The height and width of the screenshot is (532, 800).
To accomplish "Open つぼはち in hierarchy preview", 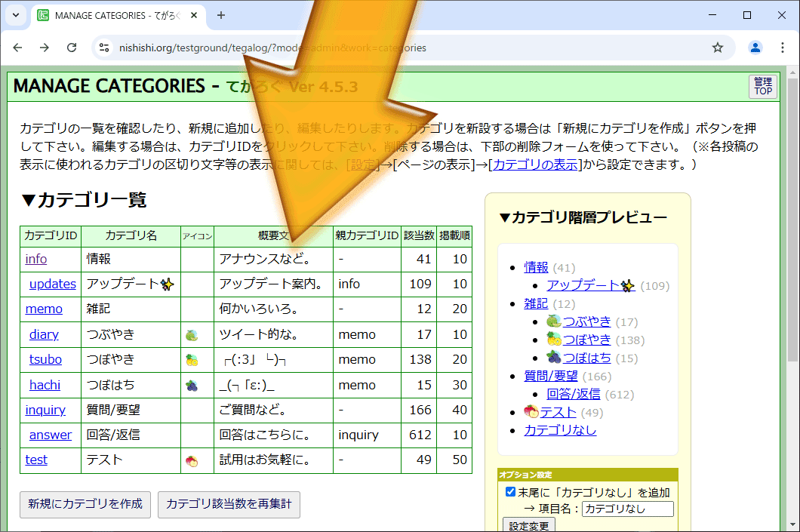I will (x=586, y=358).
